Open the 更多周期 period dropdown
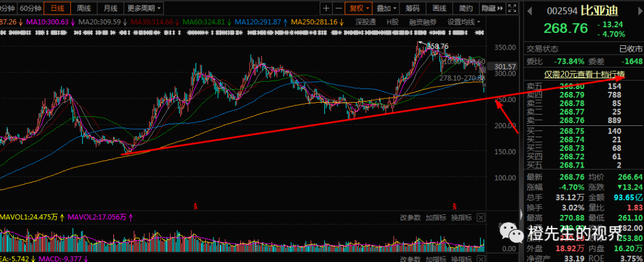 (143, 8)
